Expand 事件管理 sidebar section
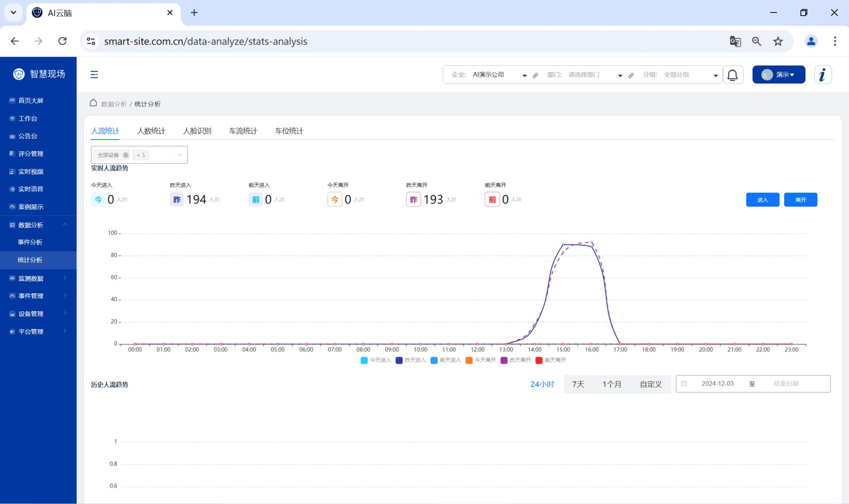The image size is (849, 504). click(x=38, y=296)
